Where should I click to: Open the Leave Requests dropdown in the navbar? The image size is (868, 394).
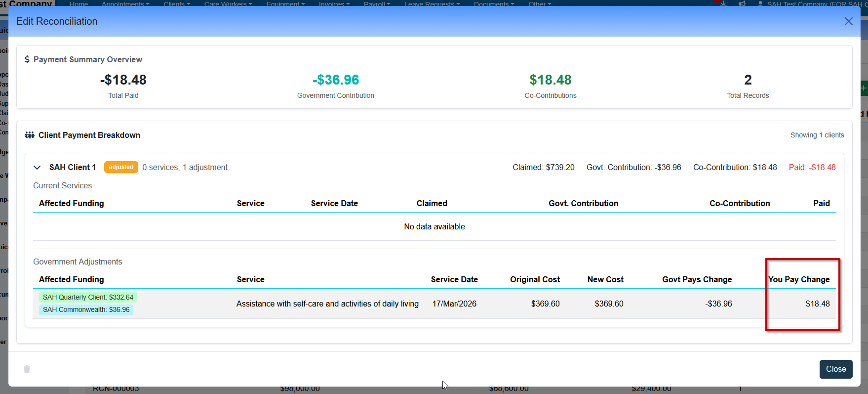coord(432,3)
